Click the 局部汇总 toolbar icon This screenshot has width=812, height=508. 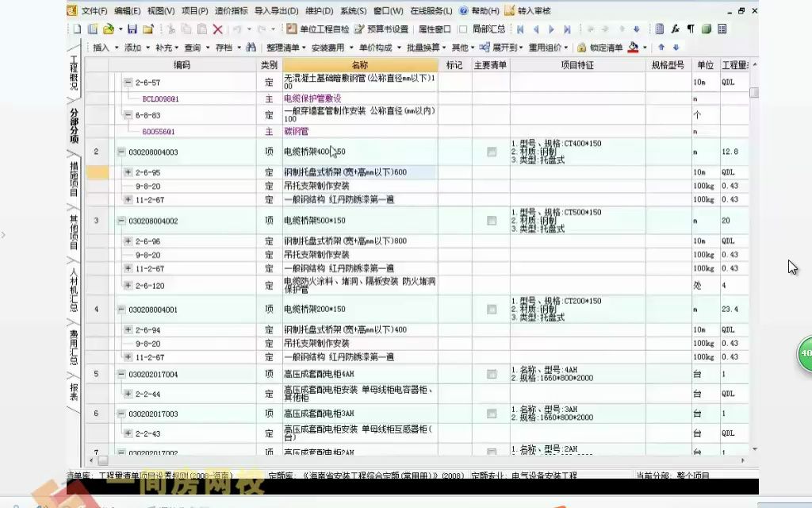[485, 28]
